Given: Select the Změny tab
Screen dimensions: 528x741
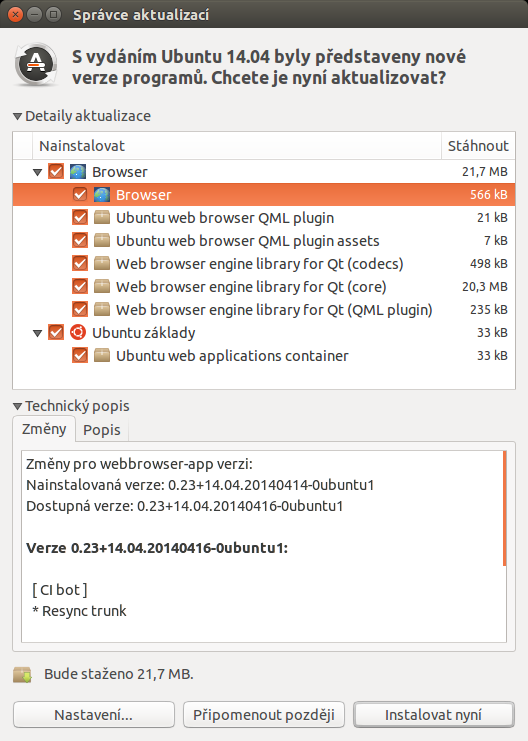Looking at the screenshot, I should tap(44, 429).
